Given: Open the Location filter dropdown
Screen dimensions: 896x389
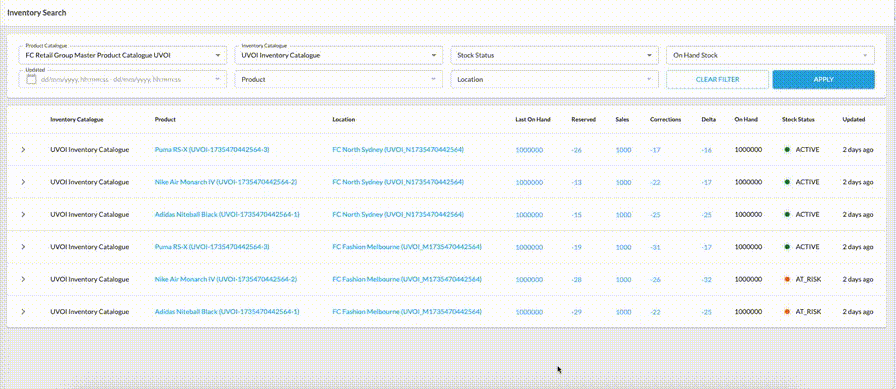Looking at the screenshot, I should click(554, 79).
